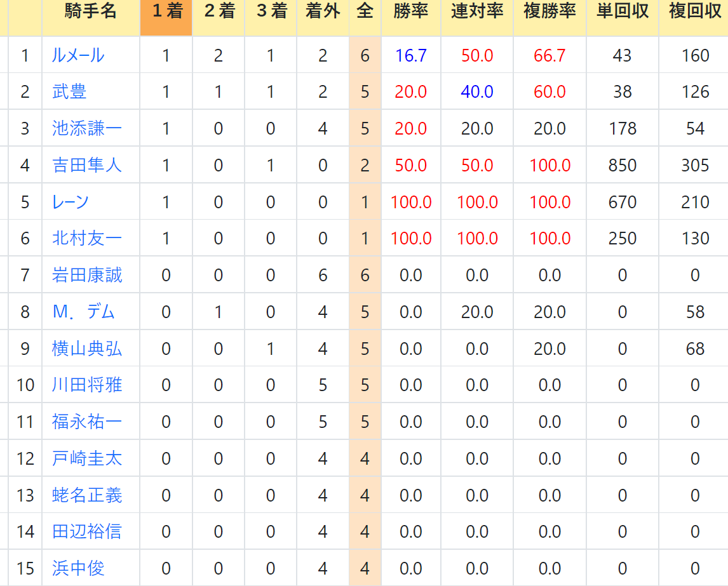The width and height of the screenshot is (728, 586).
Task: Select 武豊's 連対率 value 40.0
Action: [477, 92]
